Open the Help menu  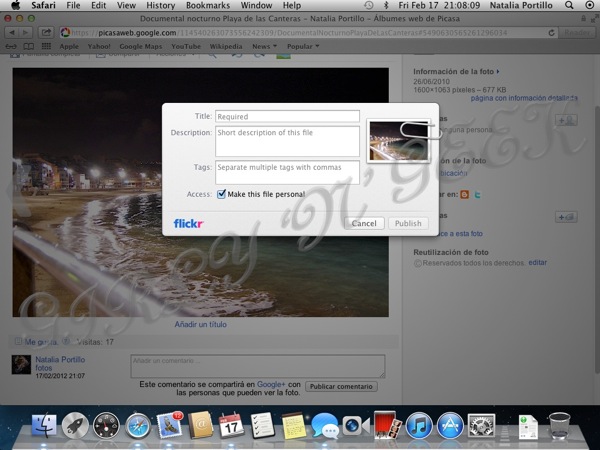pyautogui.click(x=292, y=5)
